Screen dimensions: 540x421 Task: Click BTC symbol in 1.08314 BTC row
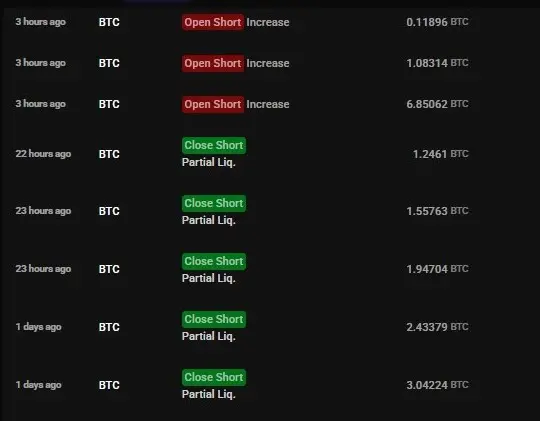[109, 63]
